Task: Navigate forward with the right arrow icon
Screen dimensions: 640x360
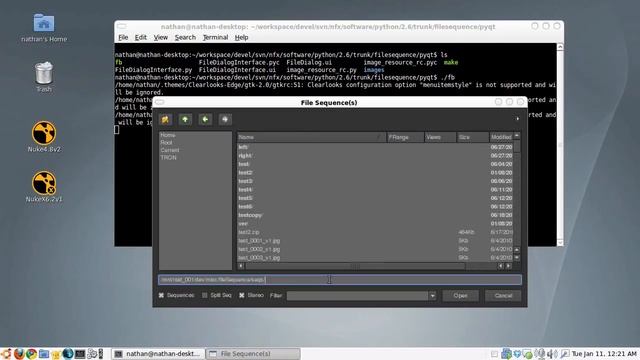Action: (x=225, y=119)
